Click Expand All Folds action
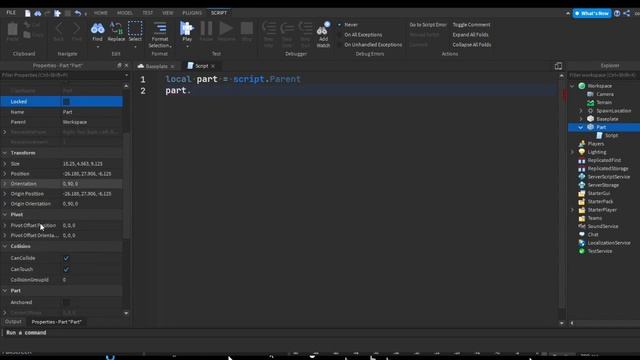640x360 pixels. pyautogui.click(x=470, y=35)
